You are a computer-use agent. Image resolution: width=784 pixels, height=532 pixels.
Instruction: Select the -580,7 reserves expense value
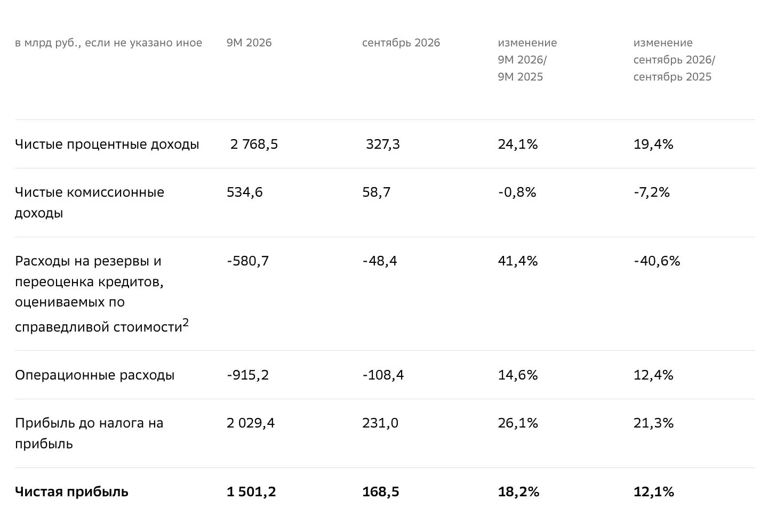tap(248, 261)
